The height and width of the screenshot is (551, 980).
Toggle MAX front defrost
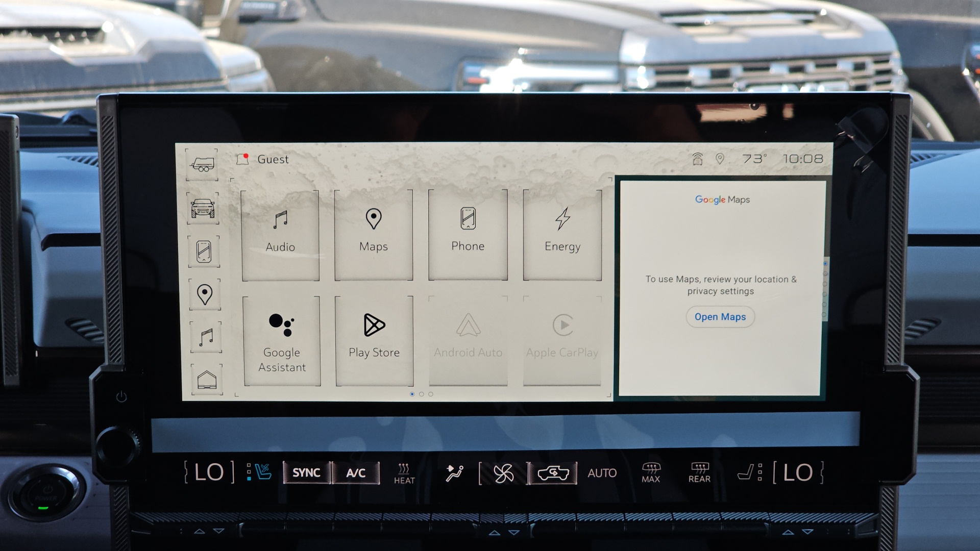[x=651, y=473]
